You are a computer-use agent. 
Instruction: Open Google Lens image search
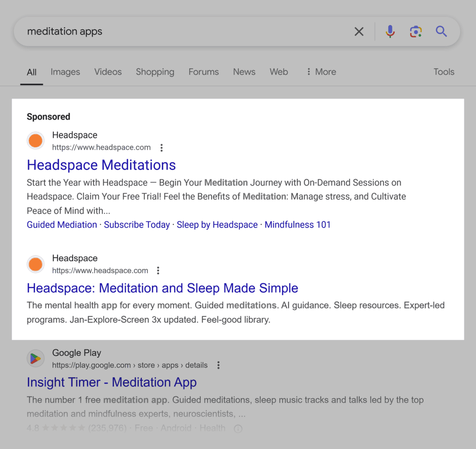coord(416,32)
